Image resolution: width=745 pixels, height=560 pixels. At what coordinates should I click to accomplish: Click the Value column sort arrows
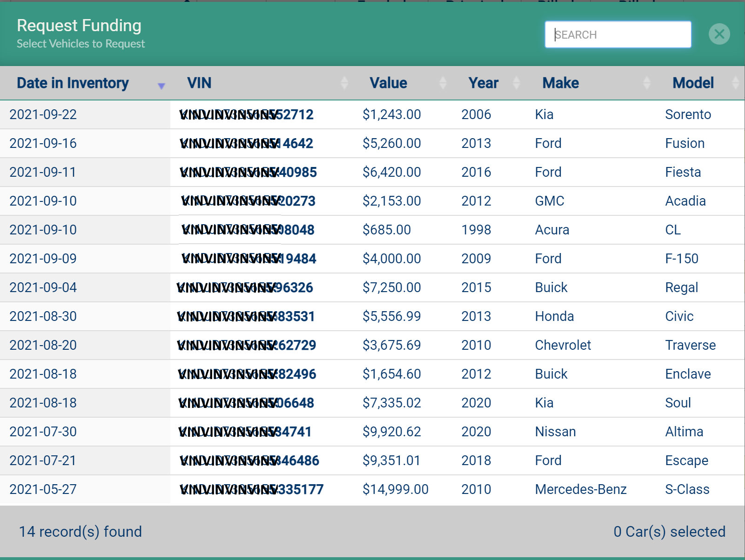pyautogui.click(x=443, y=83)
